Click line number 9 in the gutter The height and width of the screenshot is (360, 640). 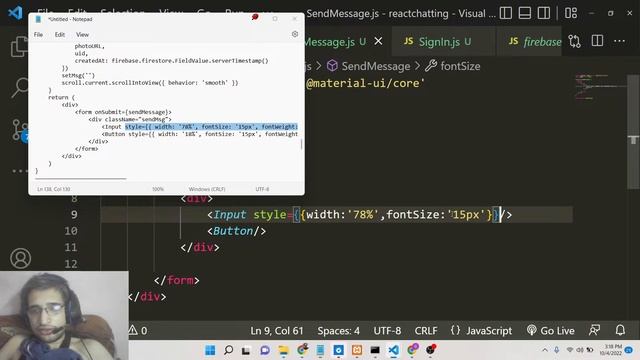[x=74, y=215]
